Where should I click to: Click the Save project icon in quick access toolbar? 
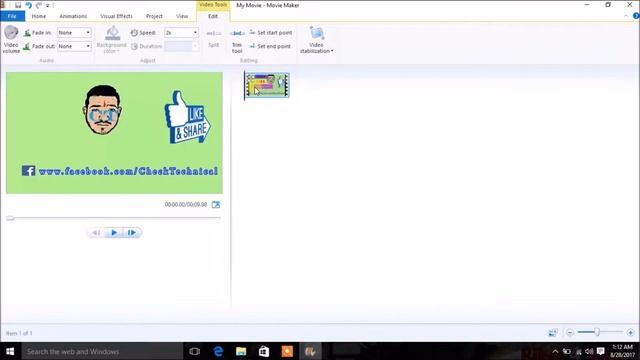click(x=18, y=5)
